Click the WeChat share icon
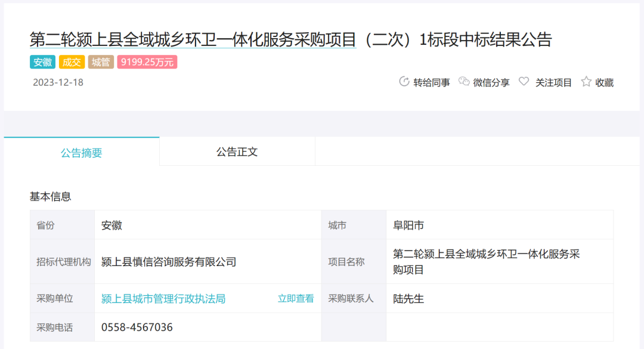Image resolution: width=644 pixels, height=349 pixels. pyautogui.click(x=464, y=81)
